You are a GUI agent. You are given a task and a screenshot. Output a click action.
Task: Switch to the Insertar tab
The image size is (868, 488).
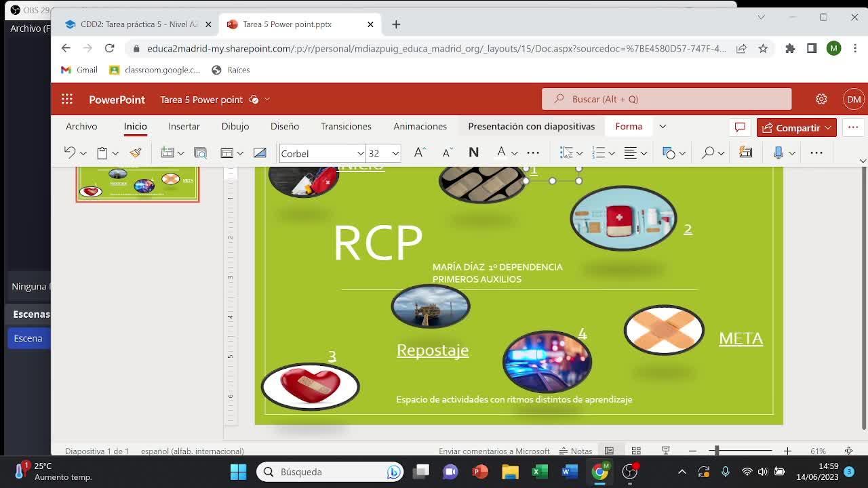[184, 126]
